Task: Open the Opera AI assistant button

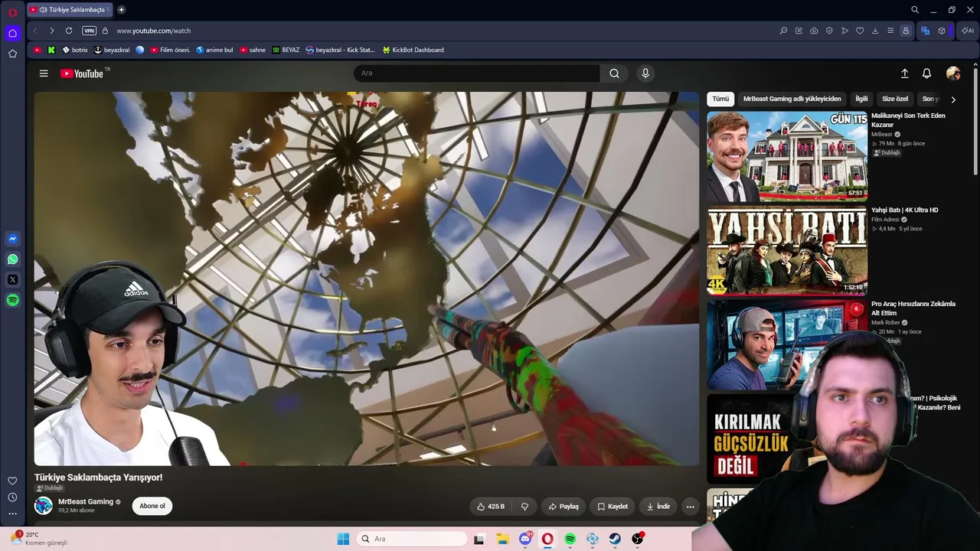Action: point(968,31)
